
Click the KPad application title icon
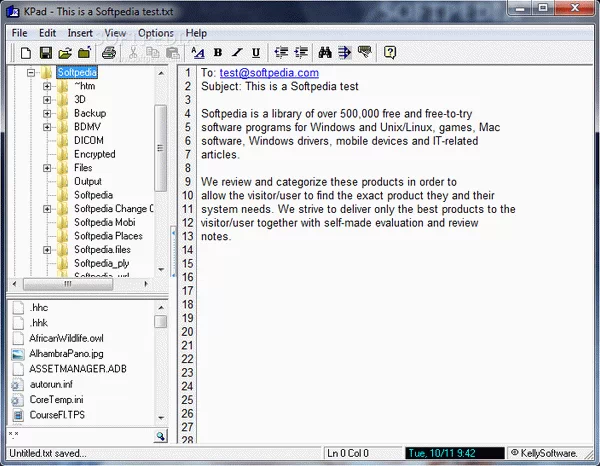[x=13, y=11]
